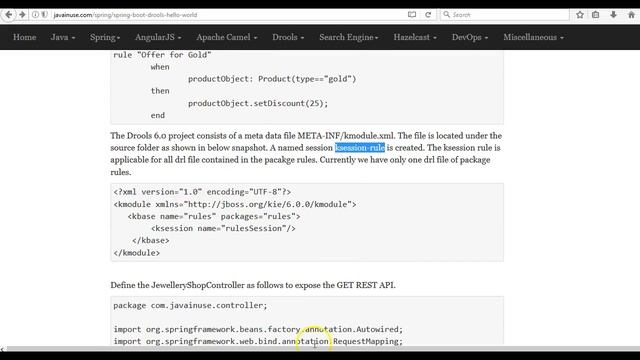The height and width of the screenshot is (360, 640).
Task: Click the code 'productObject.setDiscount(25);'
Action: 258,103
